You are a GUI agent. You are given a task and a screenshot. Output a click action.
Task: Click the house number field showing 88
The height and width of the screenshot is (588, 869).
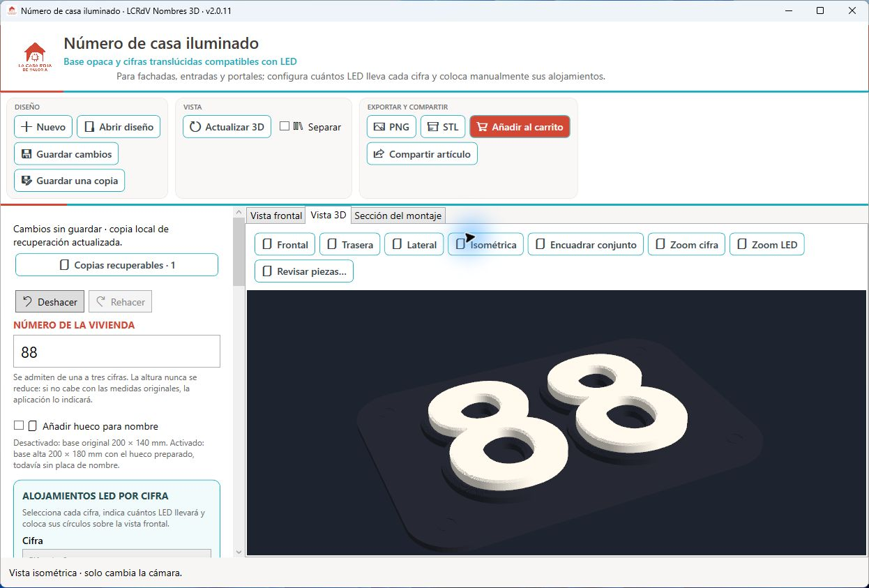[x=116, y=352]
